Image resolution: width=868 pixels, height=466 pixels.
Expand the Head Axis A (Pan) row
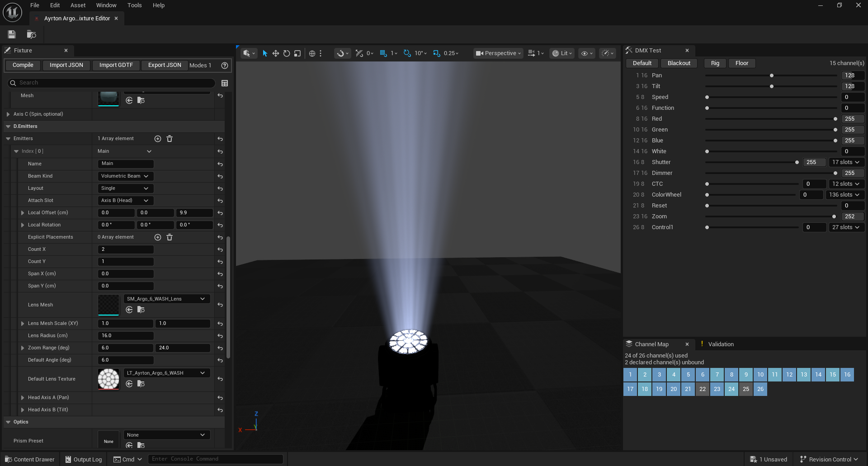pos(23,398)
